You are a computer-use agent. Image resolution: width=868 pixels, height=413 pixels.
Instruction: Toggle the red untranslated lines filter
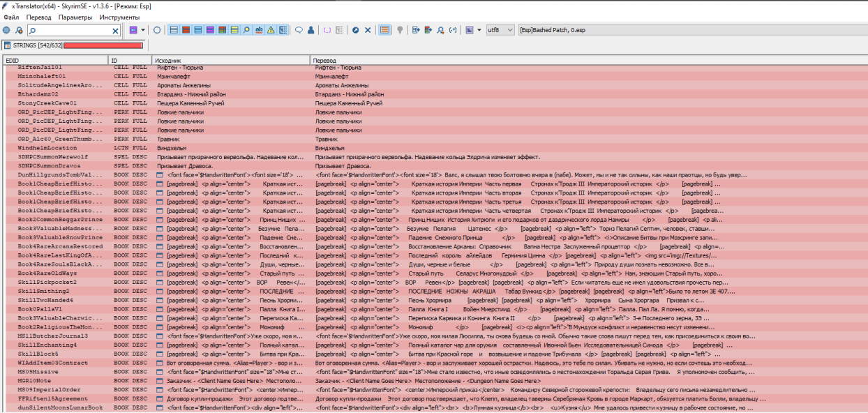pos(186,30)
